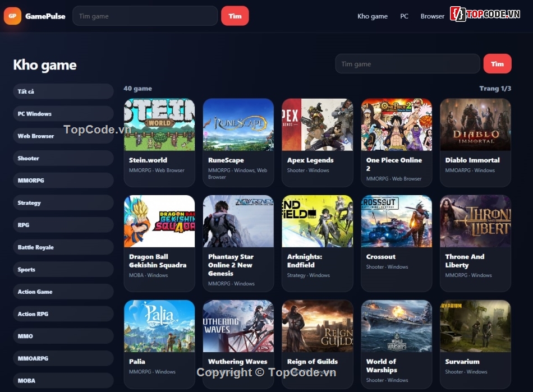The height and width of the screenshot is (392, 533).
Task: Focus the header Tìm game search field
Action: pos(145,16)
